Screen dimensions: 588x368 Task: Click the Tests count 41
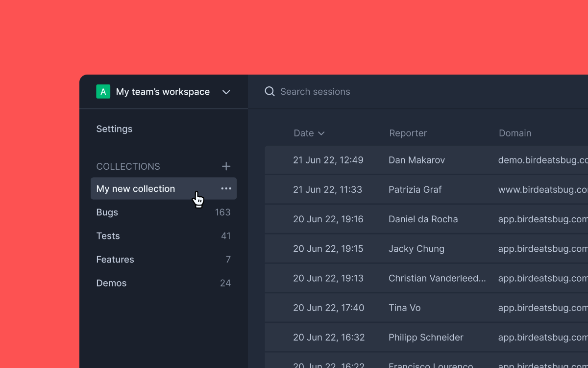pos(226,236)
